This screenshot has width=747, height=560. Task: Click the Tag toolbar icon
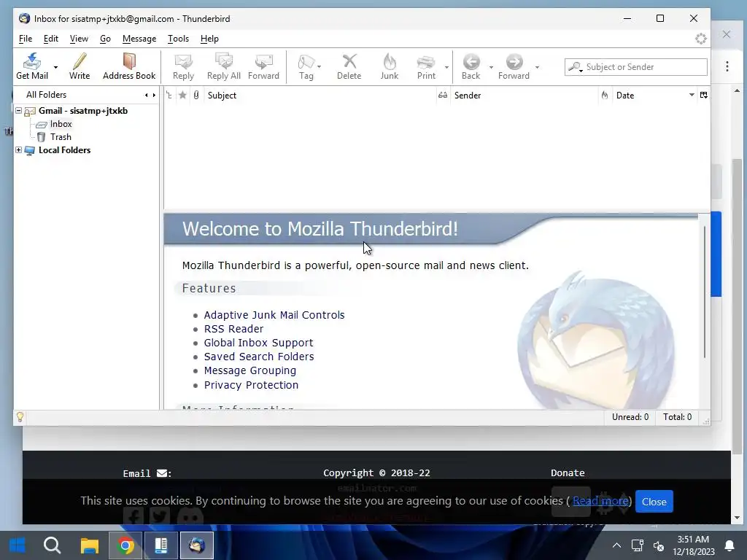[x=306, y=66]
